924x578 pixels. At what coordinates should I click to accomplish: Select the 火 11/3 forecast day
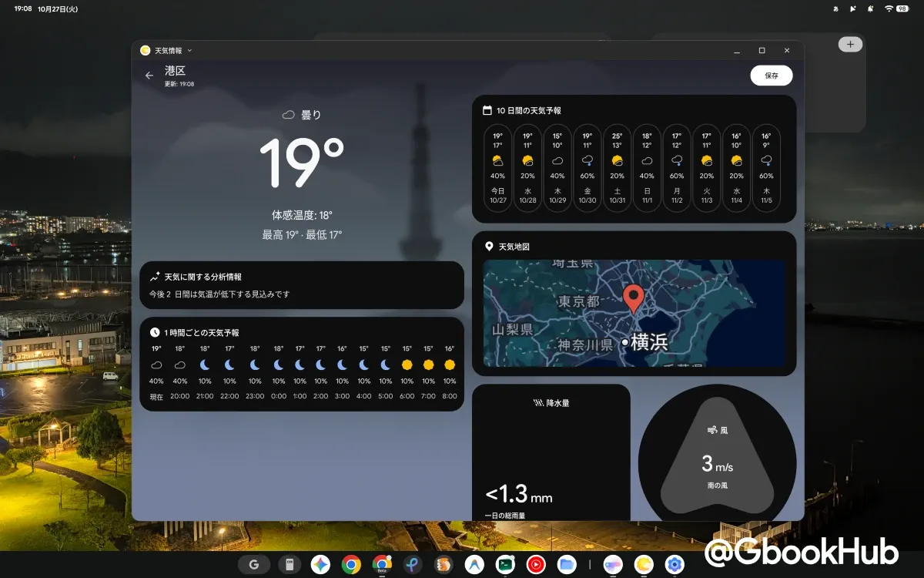click(x=707, y=168)
